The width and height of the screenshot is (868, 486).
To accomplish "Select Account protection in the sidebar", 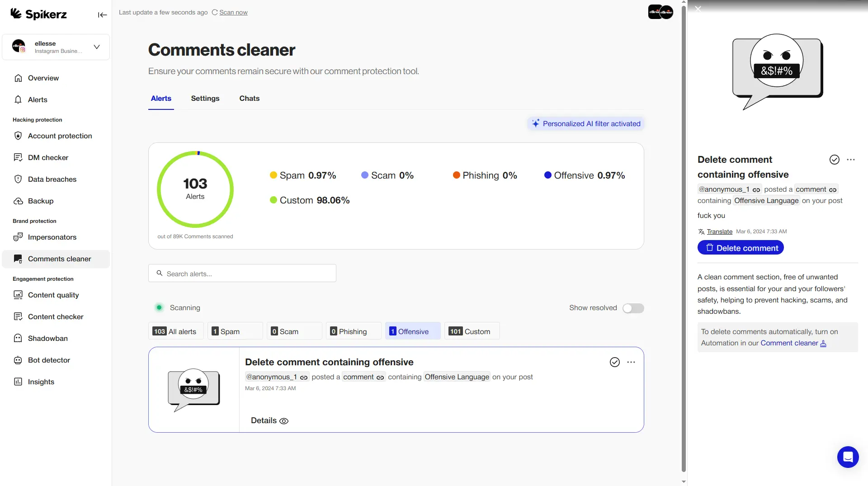I will [x=60, y=136].
